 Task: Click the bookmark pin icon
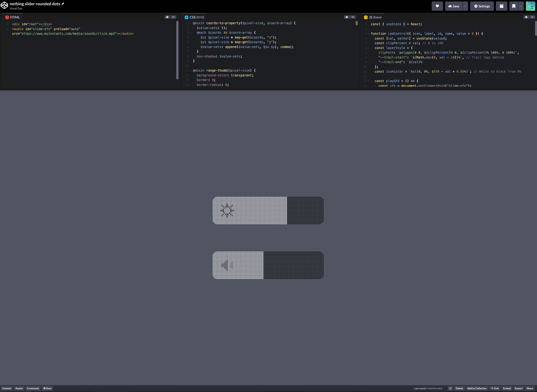click(513, 6)
